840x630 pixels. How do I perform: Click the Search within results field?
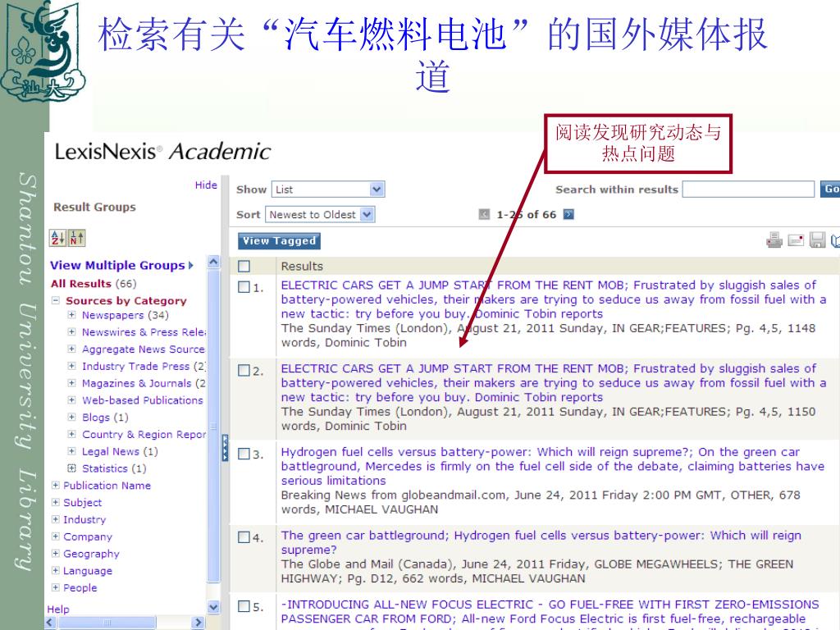pyautogui.click(x=748, y=189)
